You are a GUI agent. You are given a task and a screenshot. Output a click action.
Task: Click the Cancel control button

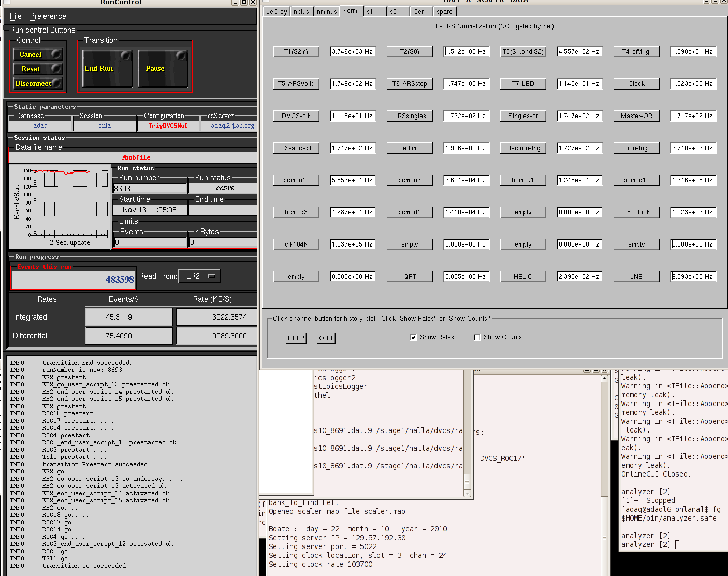[x=38, y=54]
